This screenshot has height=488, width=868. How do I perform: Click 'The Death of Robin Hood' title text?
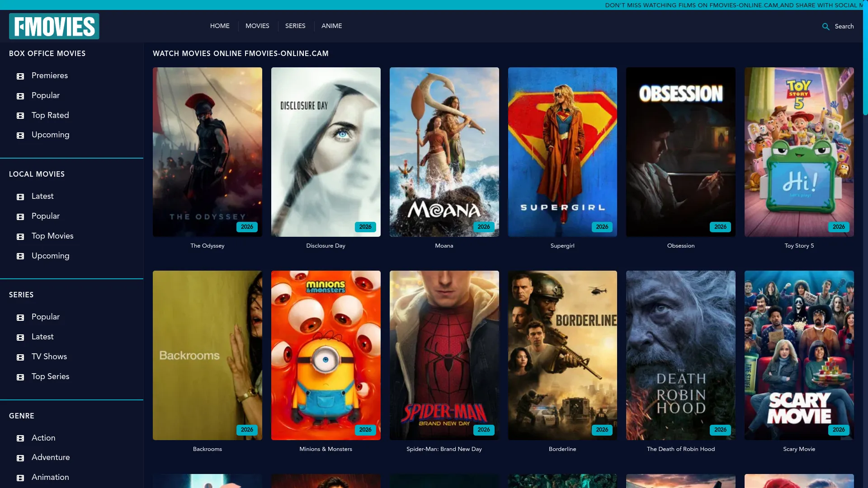pos(681,449)
